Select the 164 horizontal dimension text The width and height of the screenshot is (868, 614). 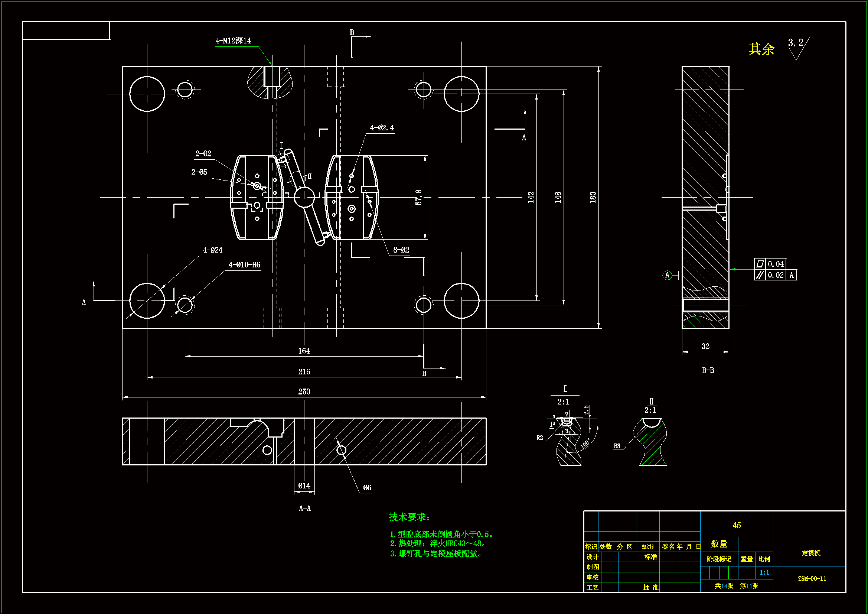tap(304, 351)
